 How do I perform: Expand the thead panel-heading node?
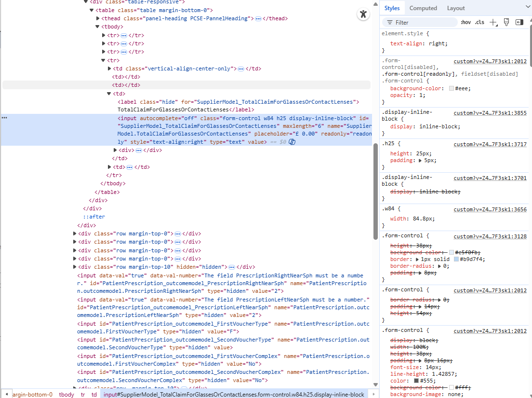click(98, 18)
